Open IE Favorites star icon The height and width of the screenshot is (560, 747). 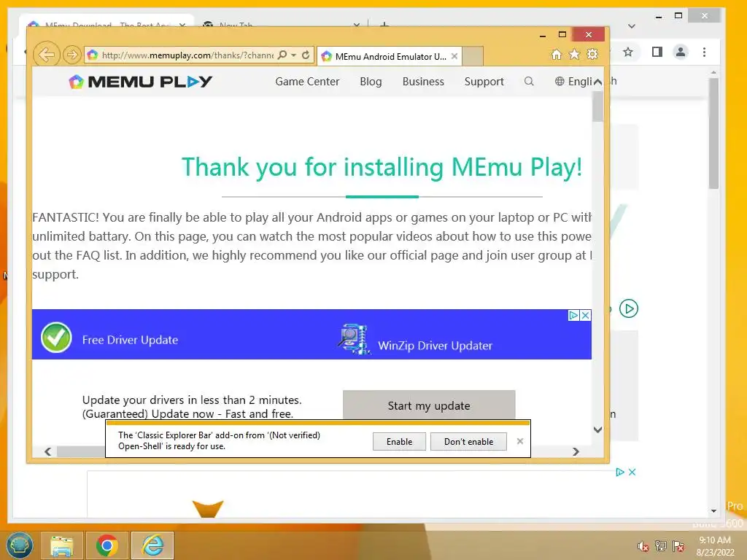pyautogui.click(x=575, y=55)
